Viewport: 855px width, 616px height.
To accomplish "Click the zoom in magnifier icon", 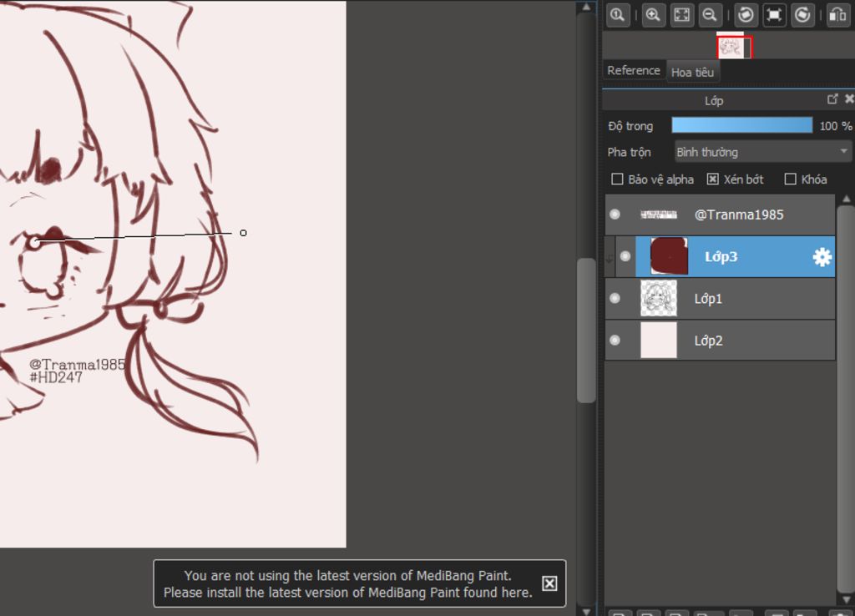I will point(653,15).
